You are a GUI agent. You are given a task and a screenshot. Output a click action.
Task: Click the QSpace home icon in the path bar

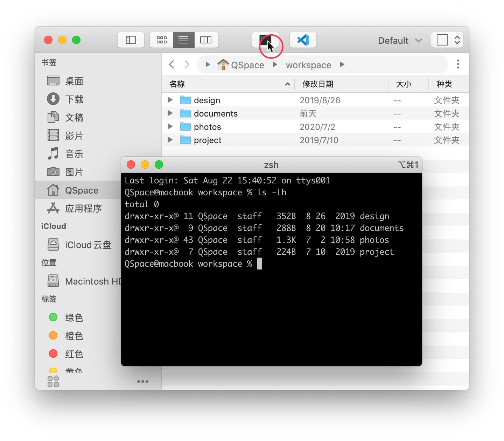[223, 64]
